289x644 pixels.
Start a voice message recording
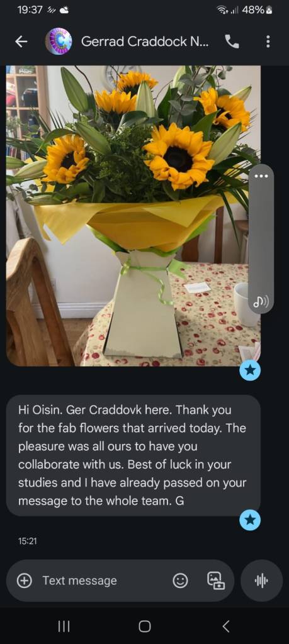(x=261, y=580)
